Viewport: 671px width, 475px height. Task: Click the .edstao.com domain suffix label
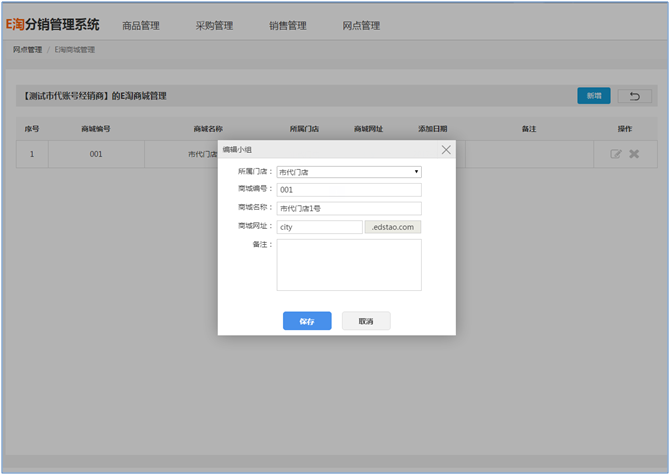[x=393, y=227]
